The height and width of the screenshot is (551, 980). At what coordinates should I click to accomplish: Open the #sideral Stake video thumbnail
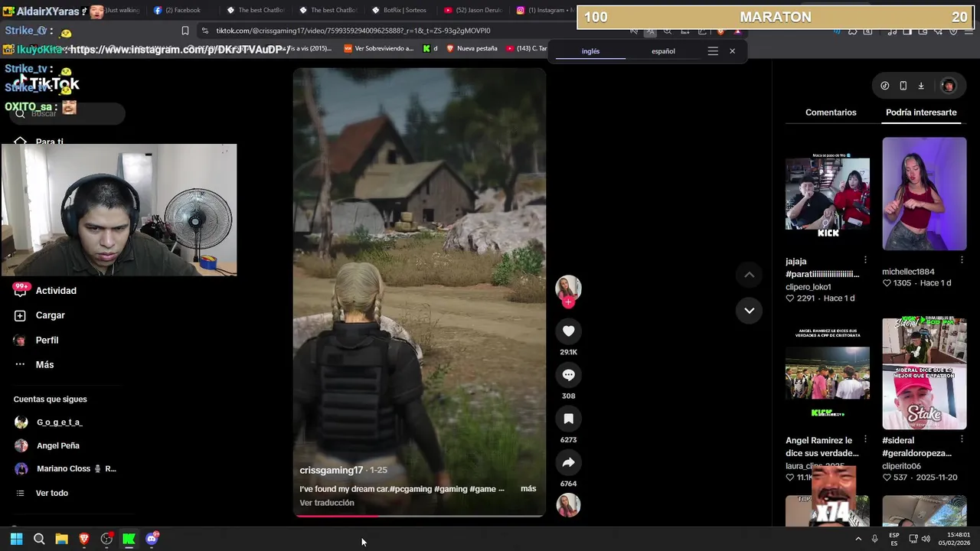tap(924, 373)
